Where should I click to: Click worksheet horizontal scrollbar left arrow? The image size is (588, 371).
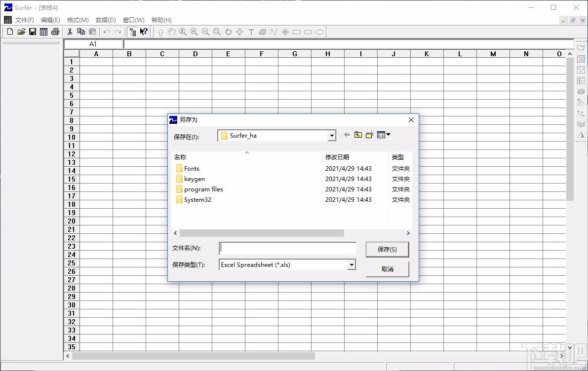coord(68,356)
